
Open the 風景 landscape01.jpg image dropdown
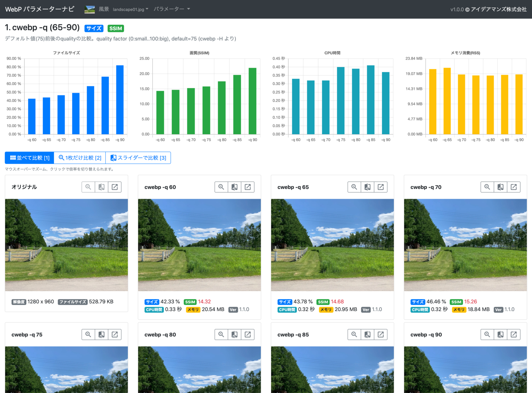pos(116,9)
